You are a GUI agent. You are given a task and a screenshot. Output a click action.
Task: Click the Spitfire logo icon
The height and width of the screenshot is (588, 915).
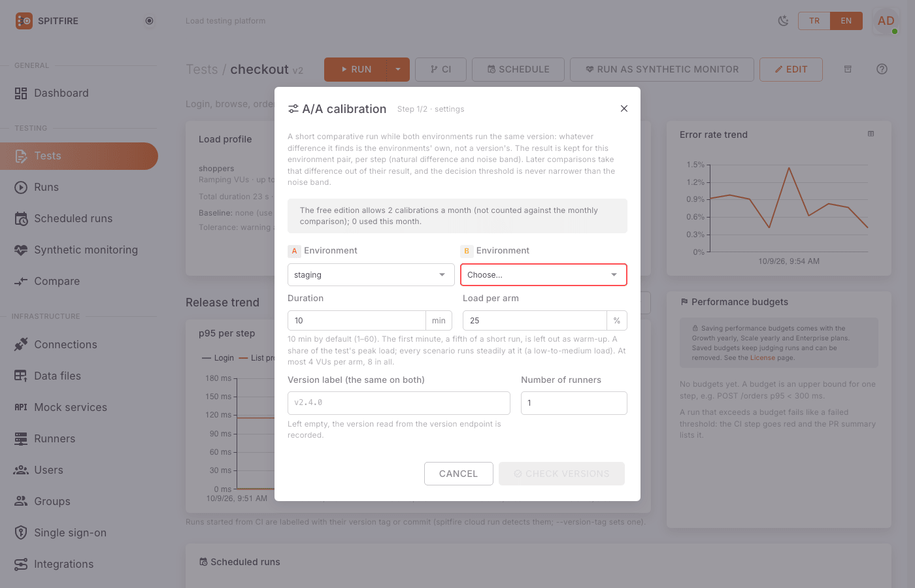point(24,21)
